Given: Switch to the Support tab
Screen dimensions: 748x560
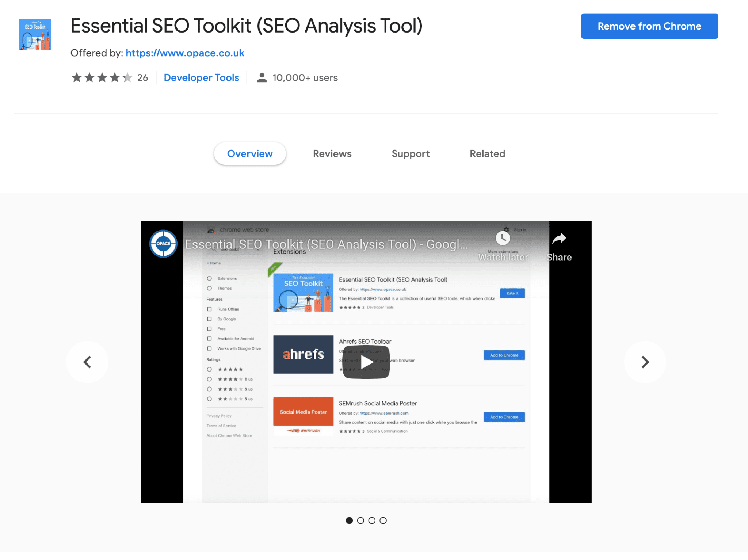Looking at the screenshot, I should click(x=411, y=153).
